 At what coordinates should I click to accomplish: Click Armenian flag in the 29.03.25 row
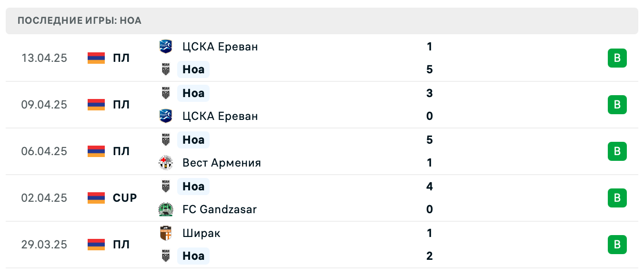(96, 245)
